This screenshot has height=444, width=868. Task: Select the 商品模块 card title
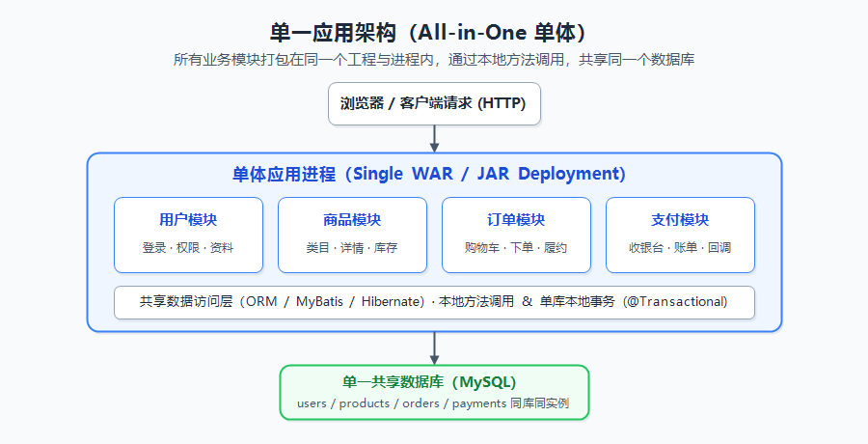click(352, 220)
